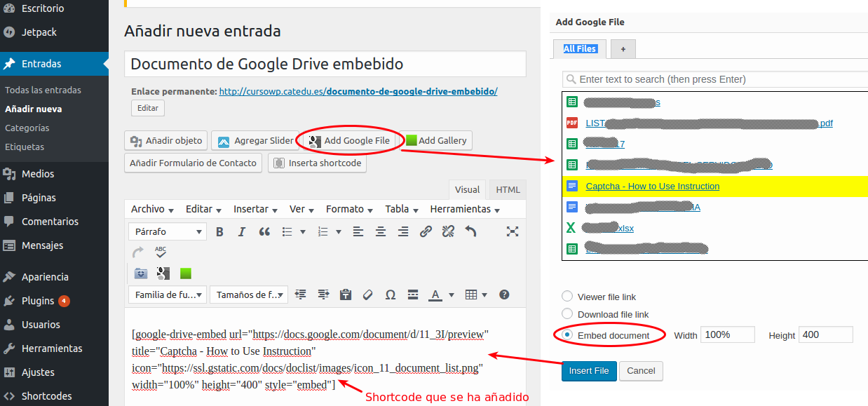Click the plus tab in Add Google File
Viewport: 868px width, 406px height.
(x=623, y=48)
